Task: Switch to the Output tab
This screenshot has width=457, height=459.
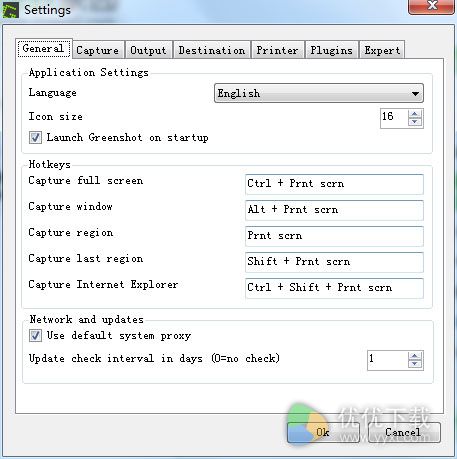Action: point(148,50)
